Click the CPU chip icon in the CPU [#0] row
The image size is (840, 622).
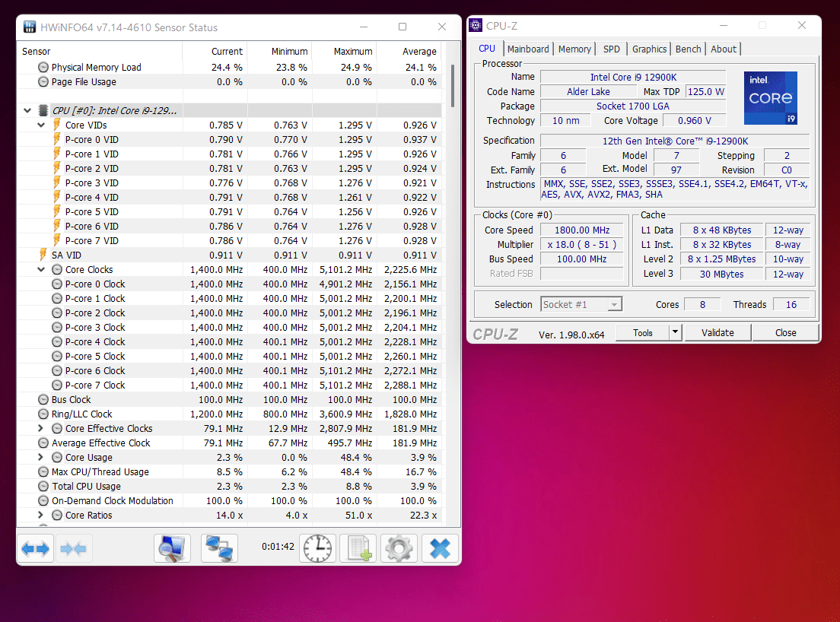click(43, 111)
